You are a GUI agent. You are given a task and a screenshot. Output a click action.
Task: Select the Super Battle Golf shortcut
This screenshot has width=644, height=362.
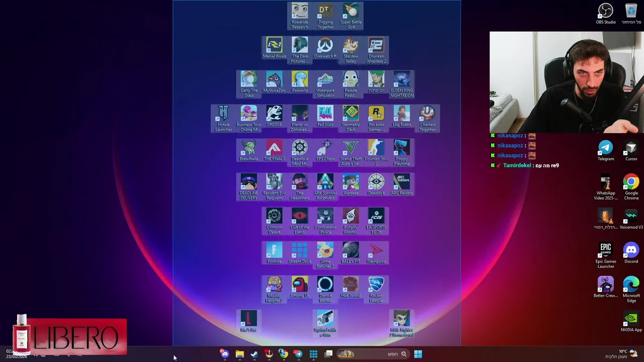[x=351, y=16]
